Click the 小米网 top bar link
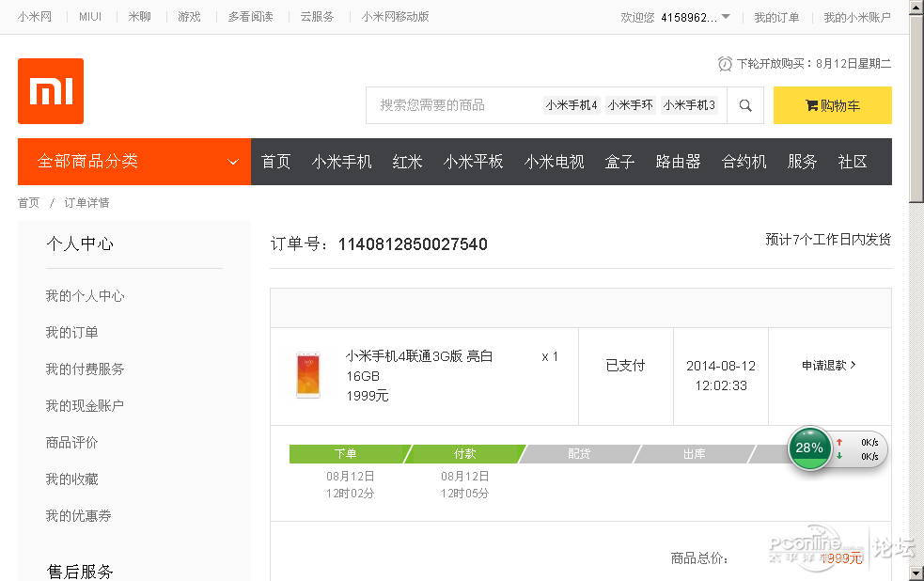Image resolution: width=924 pixels, height=581 pixels. [x=35, y=17]
